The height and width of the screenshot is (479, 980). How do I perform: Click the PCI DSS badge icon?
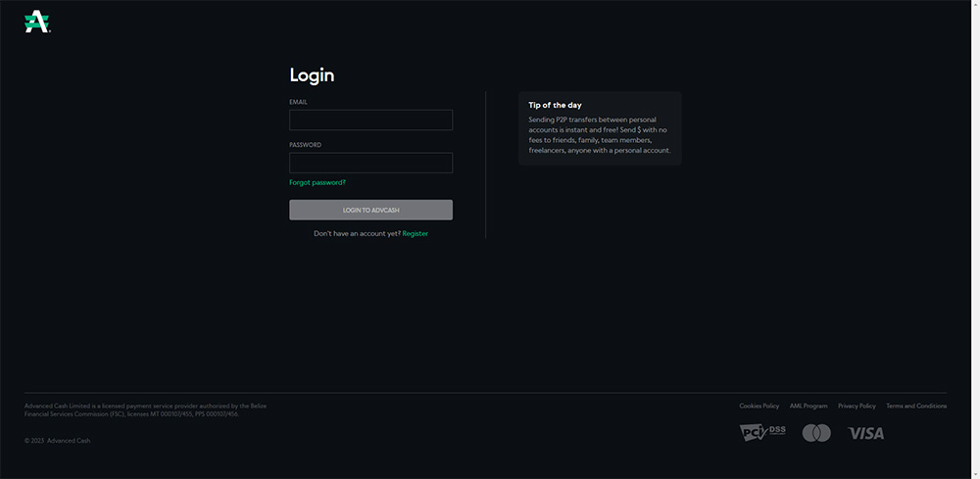click(762, 432)
